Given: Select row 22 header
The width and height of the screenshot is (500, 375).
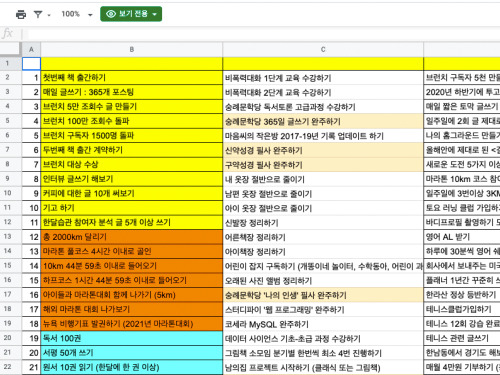Looking at the screenshot, I should tap(7, 367).
